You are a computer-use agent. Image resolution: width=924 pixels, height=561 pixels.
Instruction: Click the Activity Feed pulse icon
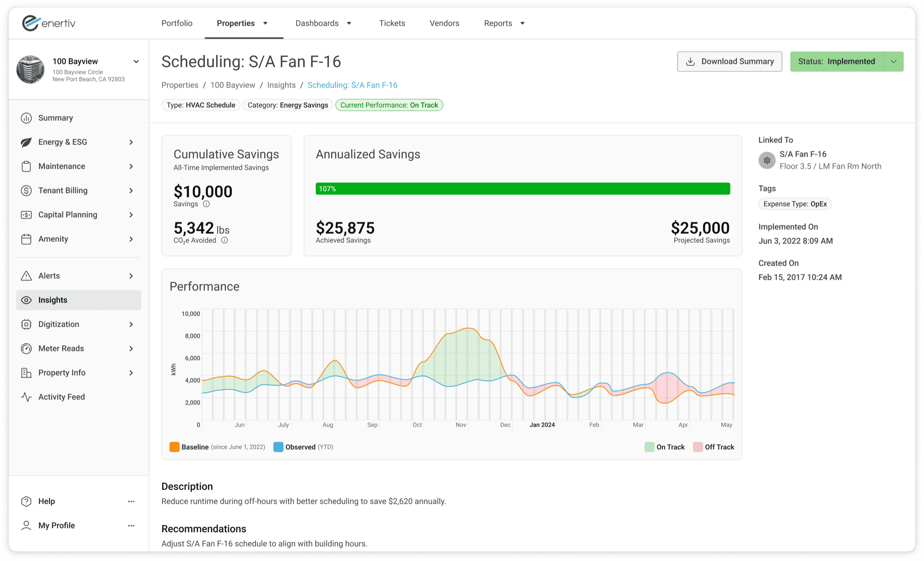[26, 397]
